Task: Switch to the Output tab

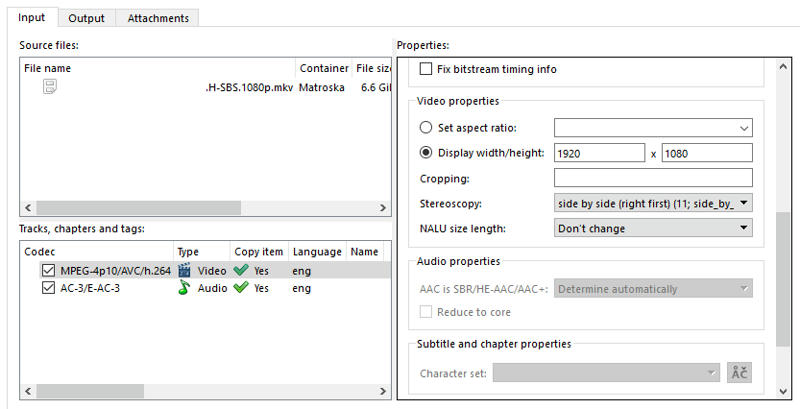Action: [86, 18]
